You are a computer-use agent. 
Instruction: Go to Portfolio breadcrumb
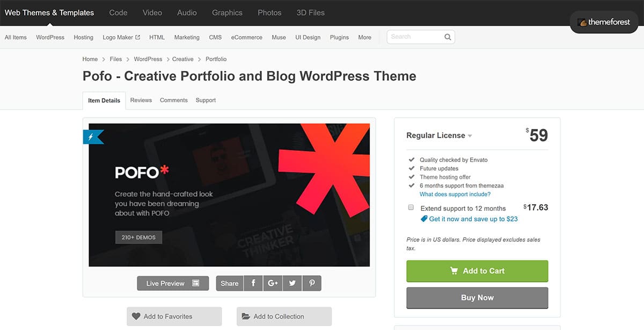(216, 59)
